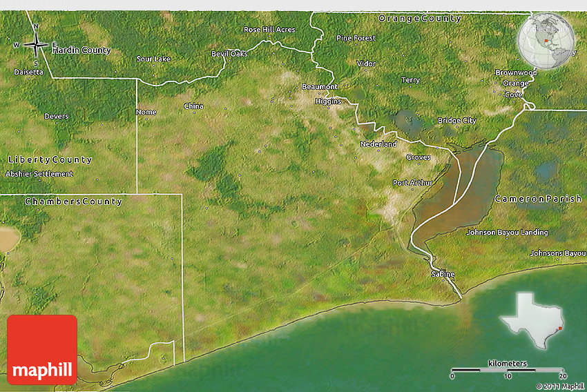Select the Bridge City label
The image size is (587, 392).
(456, 121)
